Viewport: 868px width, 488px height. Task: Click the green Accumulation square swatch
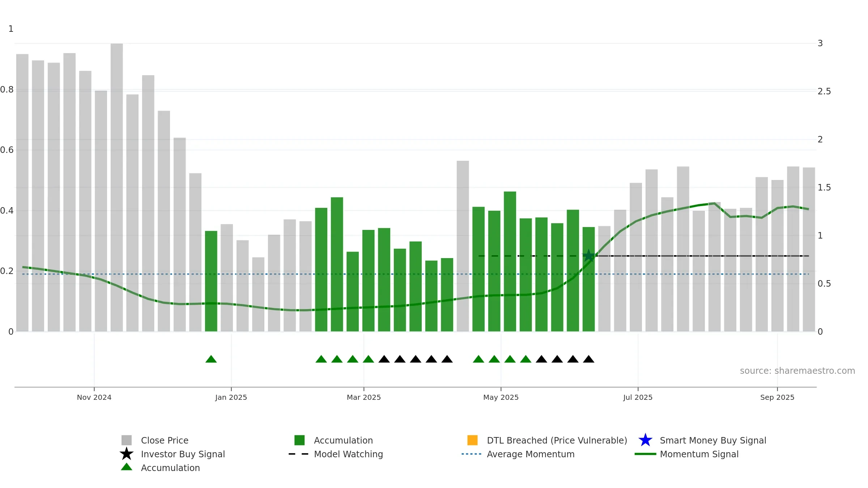pyautogui.click(x=299, y=440)
